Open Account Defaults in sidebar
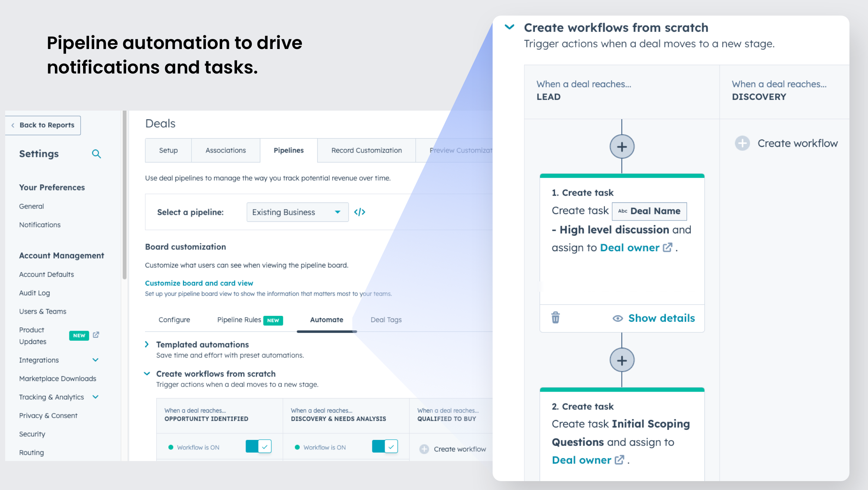Image resolution: width=868 pixels, height=490 pixels. point(46,274)
